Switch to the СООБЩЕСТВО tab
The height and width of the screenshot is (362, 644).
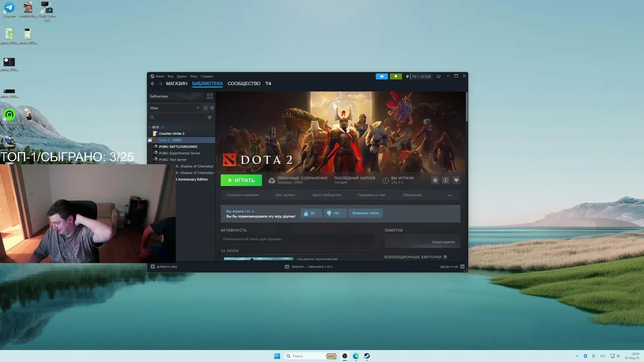click(x=244, y=83)
